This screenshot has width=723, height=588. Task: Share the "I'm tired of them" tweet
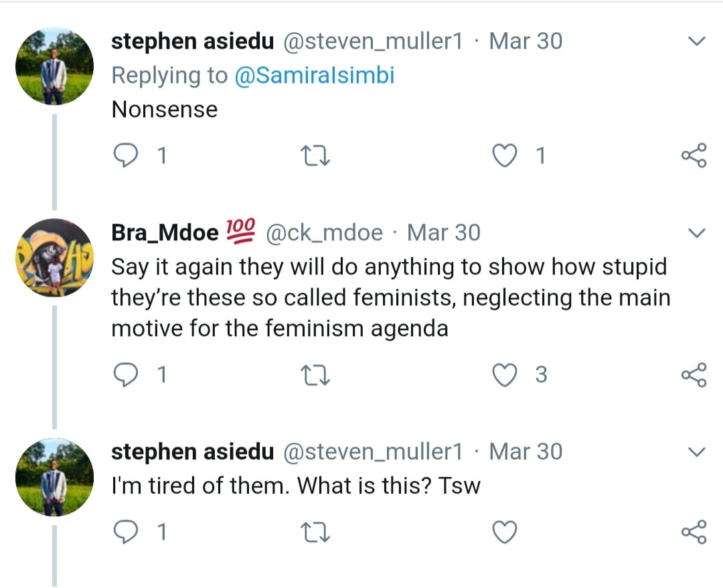694,532
